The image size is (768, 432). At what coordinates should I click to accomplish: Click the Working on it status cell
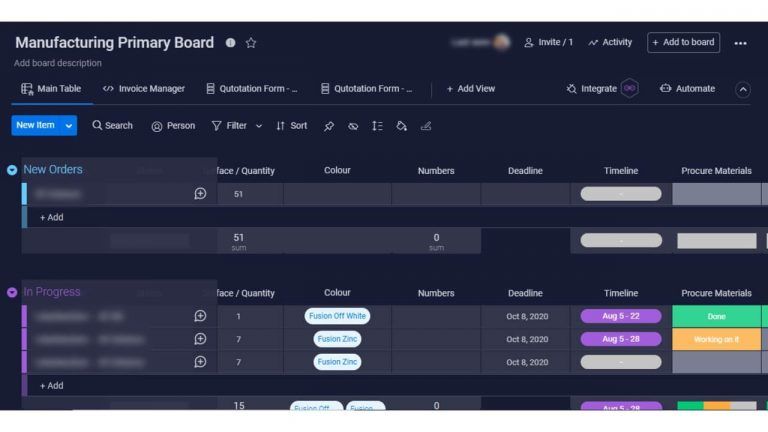point(716,339)
